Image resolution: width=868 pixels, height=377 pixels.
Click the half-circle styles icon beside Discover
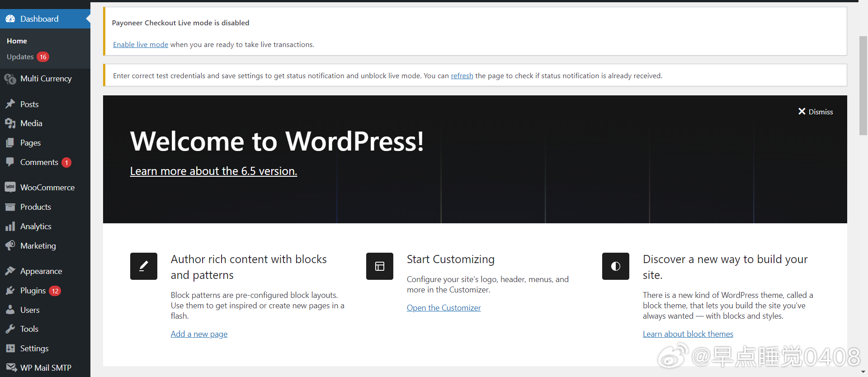[616, 266]
